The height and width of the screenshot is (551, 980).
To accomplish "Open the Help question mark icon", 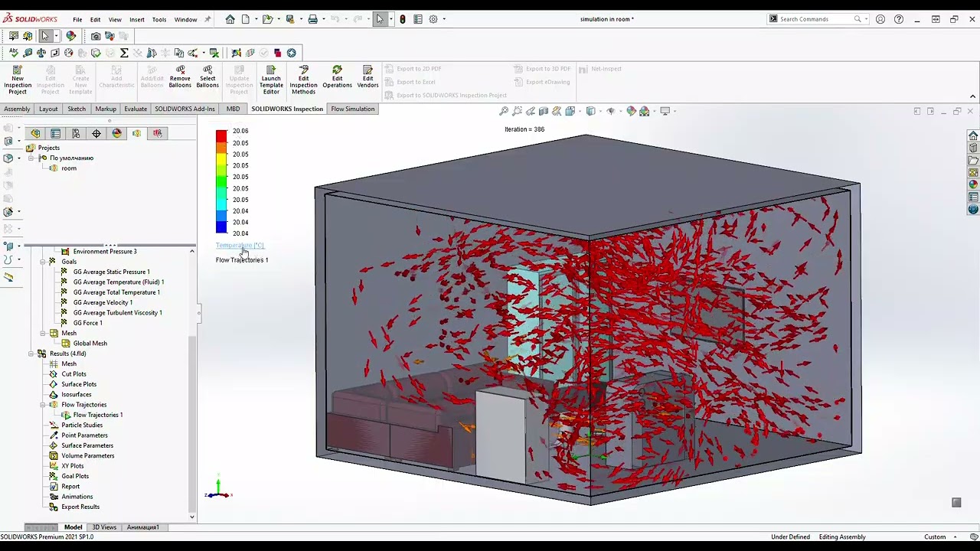I will [x=899, y=19].
